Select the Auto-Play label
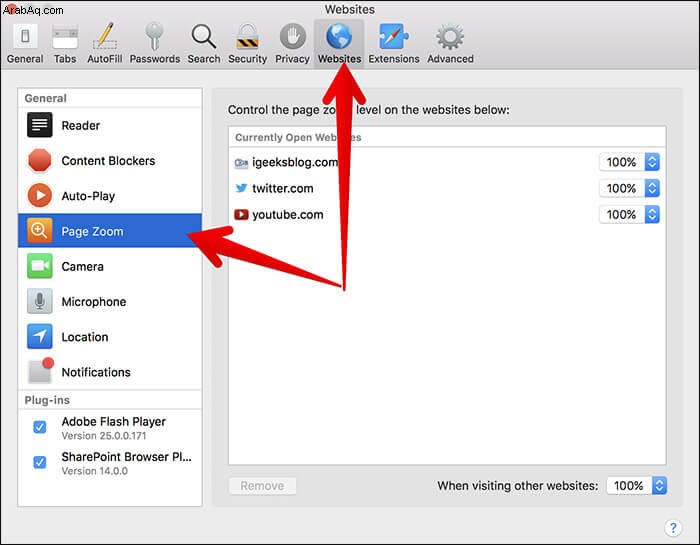Image resolution: width=700 pixels, height=545 pixels. click(x=88, y=196)
